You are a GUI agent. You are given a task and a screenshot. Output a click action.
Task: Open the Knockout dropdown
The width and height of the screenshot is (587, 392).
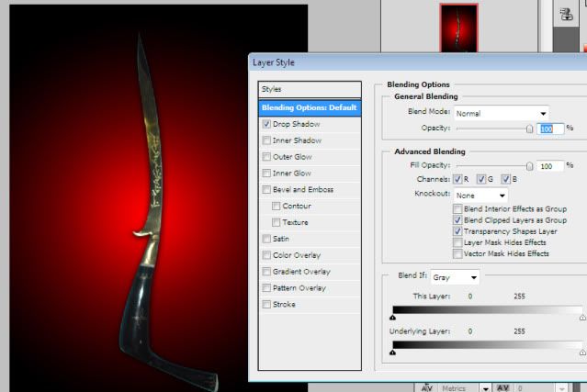click(480, 196)
